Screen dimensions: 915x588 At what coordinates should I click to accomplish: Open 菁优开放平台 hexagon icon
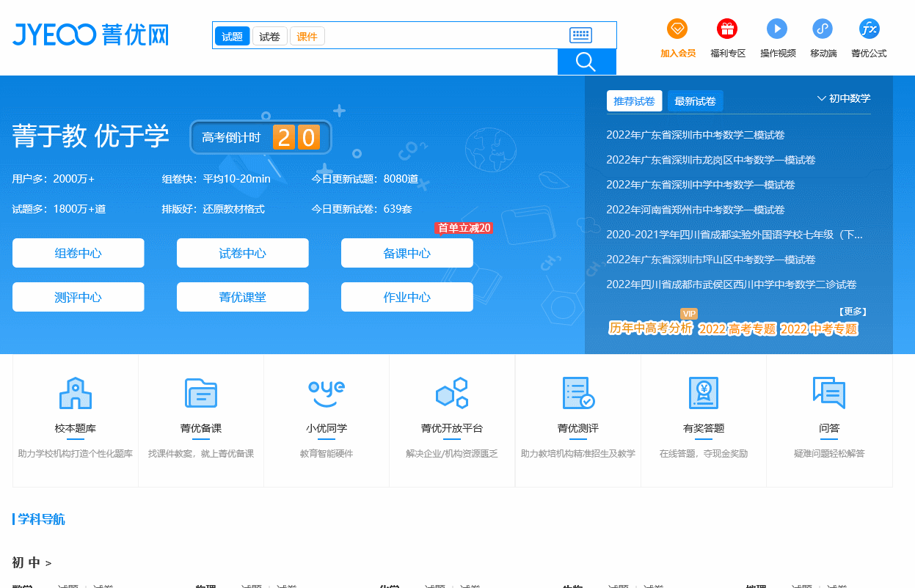click(x=452, y=394)
